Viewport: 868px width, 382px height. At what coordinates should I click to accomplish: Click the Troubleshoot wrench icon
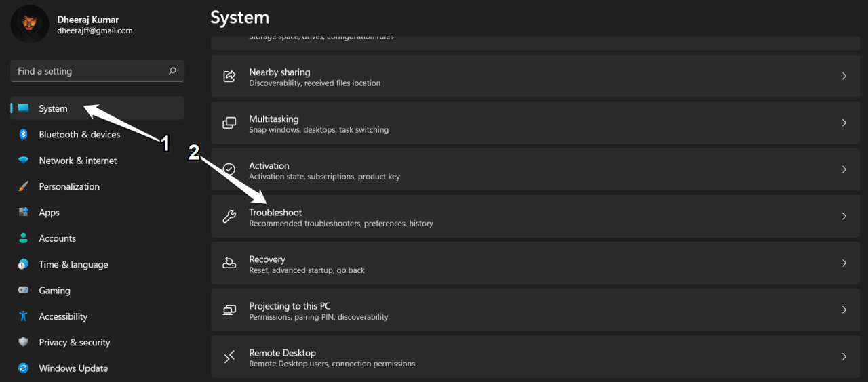click(x=230, y=217)
